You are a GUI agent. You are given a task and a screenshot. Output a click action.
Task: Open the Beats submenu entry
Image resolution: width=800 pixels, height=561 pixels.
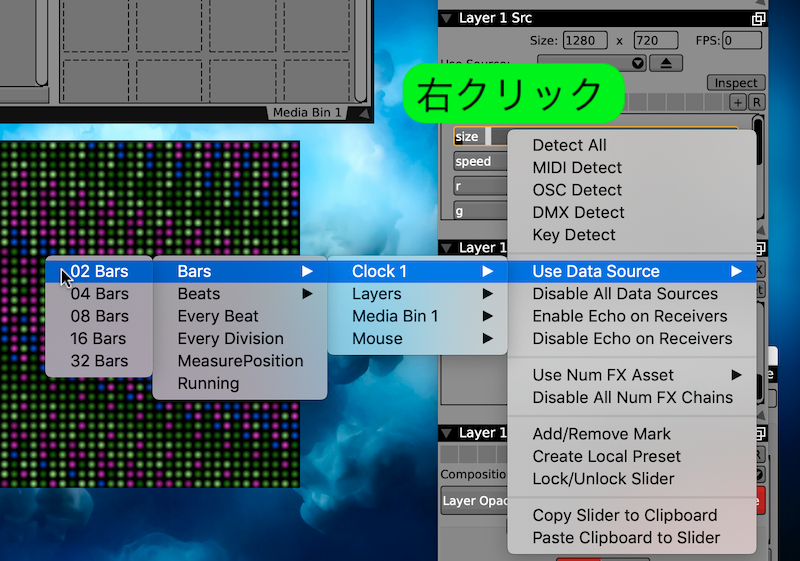coord(240,294)
